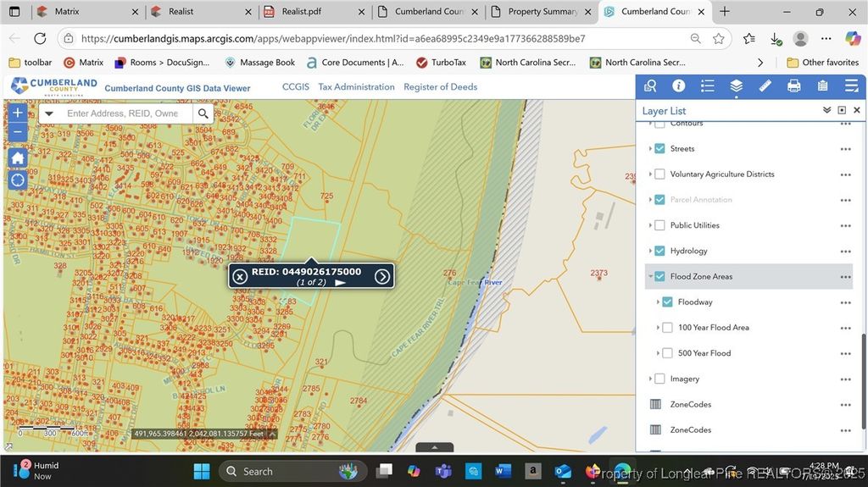Image resolution: width=868 pixels, height=487 pixels.
Task: Click the Enter Address search field
Action: [123, 113]
